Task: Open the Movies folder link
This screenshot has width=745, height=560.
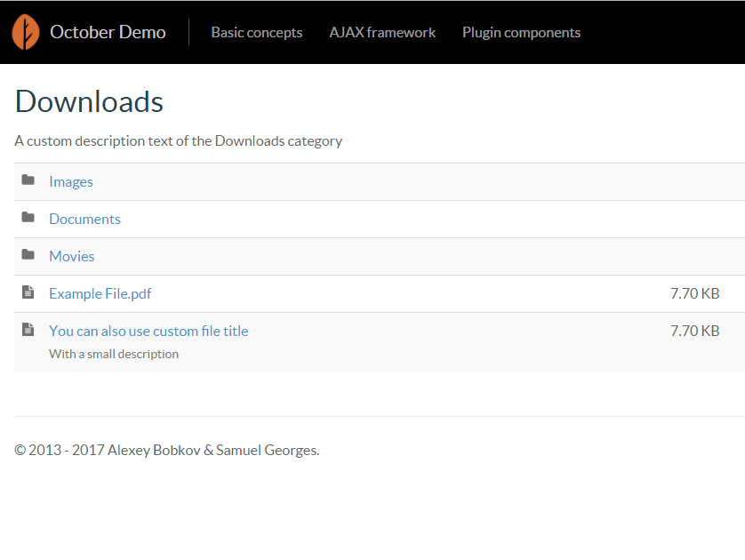Action: pos(72,257)
